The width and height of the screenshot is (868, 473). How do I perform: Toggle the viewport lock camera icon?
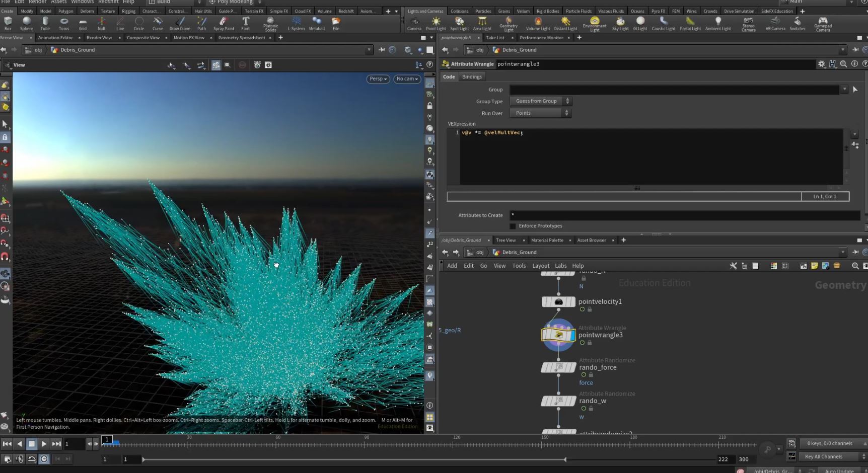point(429,106)
